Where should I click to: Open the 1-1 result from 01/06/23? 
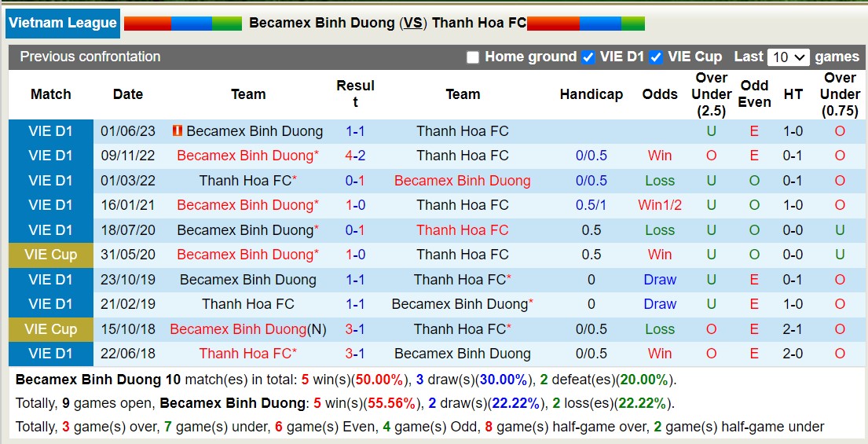[355, 131]
